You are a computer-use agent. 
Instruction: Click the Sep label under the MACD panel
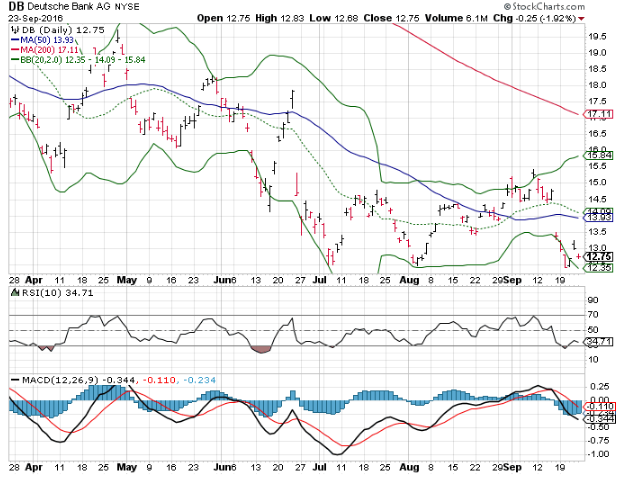pyautogui.click(x=513, y=467)
